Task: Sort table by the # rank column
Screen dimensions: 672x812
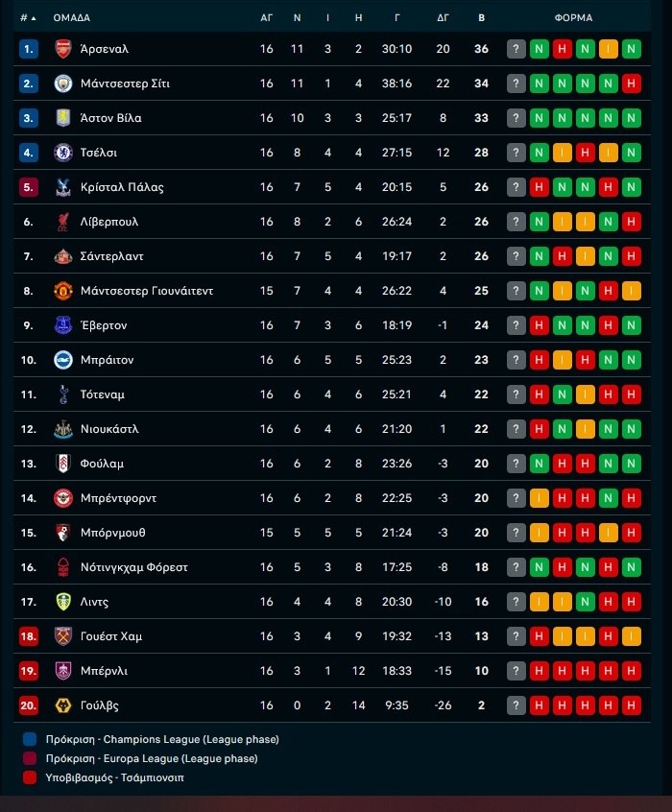Action: pyautogui.click(x=28, y=17)
